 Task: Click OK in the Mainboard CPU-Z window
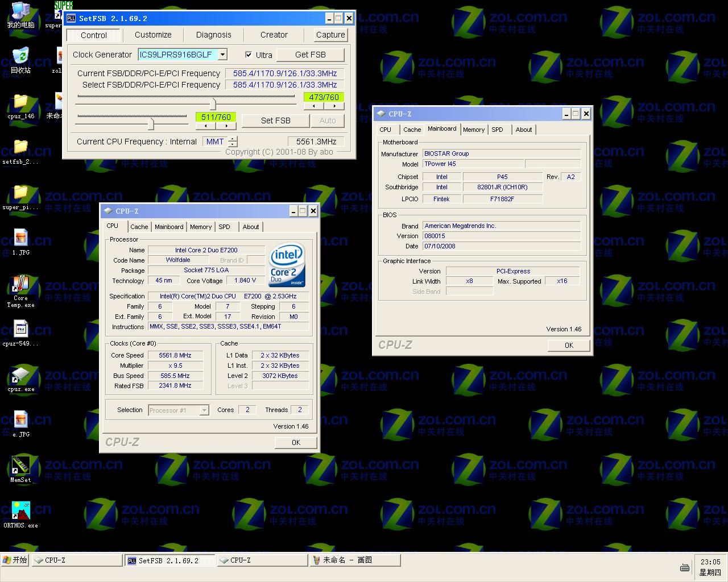(569, 345)
